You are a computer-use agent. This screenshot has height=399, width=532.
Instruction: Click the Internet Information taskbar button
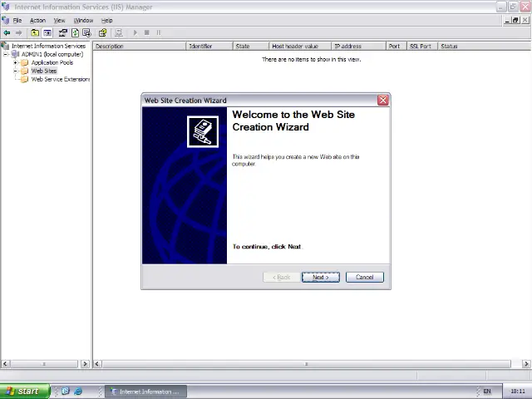coord(146,392)
